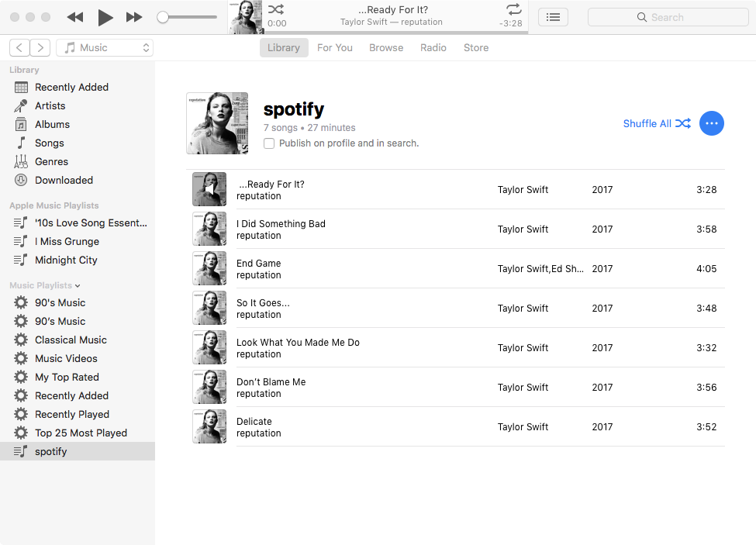Viewport: 756px width, 545px height.
Task: Switch to the For You tab
Action: 335,47
